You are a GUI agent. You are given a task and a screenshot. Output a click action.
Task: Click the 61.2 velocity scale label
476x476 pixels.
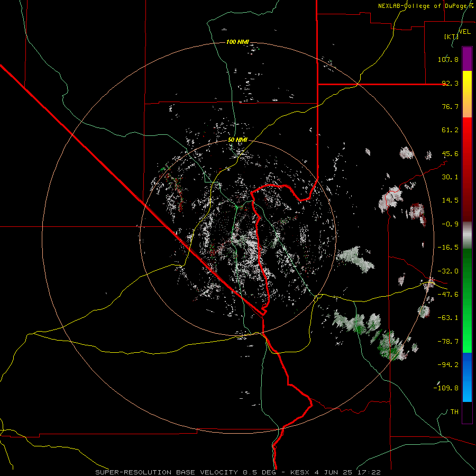(x=450, y=130)
